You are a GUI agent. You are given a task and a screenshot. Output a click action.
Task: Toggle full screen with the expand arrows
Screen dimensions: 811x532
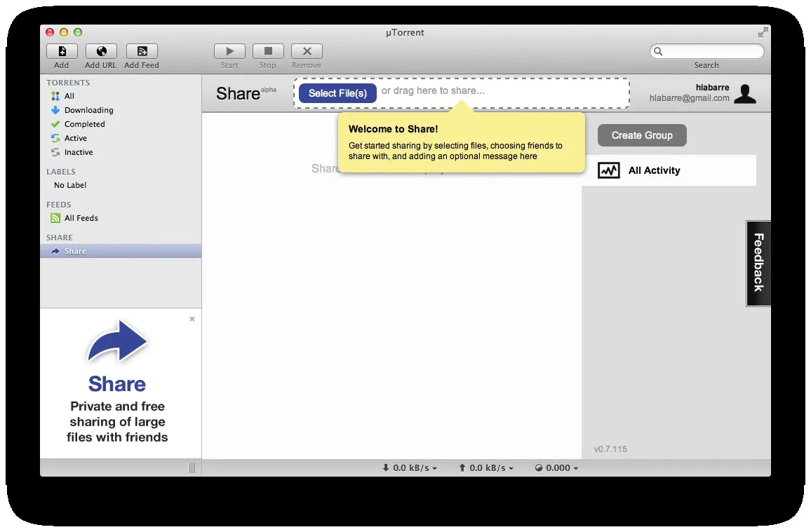763,32
